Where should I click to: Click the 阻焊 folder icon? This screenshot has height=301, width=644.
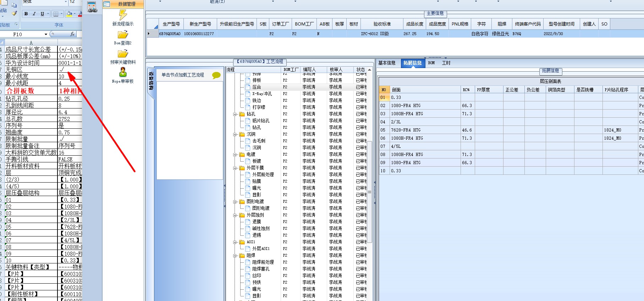click(x=242, y=256)
